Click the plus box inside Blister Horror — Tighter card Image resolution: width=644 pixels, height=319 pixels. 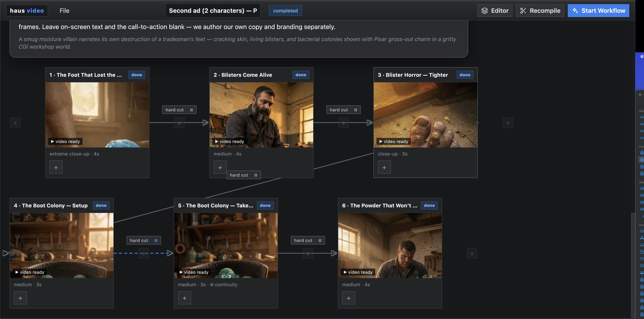pyautogui.click(x=384, y=167)
